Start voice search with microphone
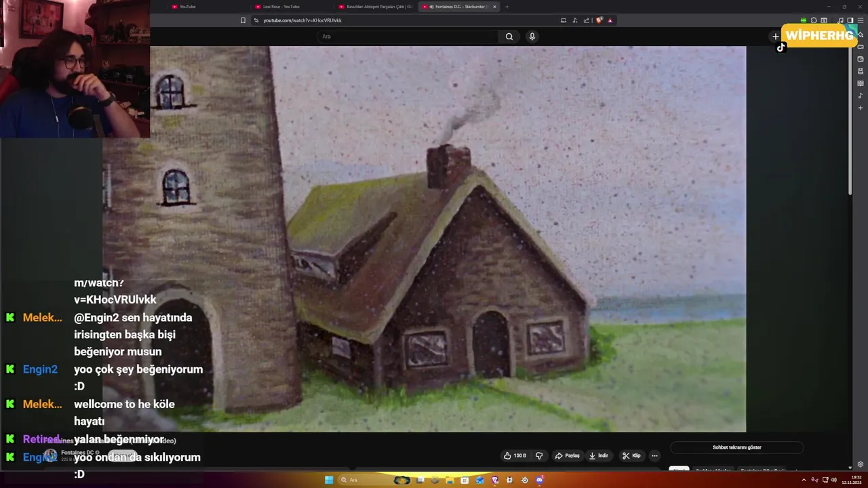The height and width of the screenshot is (488, 868). pyautogui.click(x=532, y=37)
